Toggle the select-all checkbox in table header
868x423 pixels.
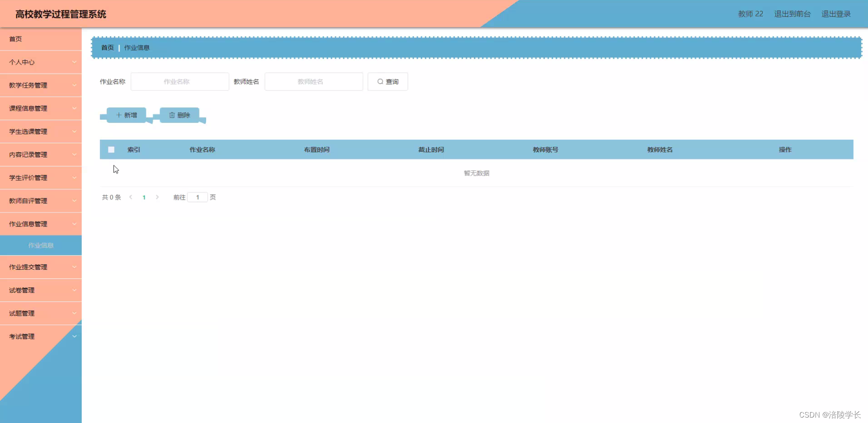pos(111,149)
